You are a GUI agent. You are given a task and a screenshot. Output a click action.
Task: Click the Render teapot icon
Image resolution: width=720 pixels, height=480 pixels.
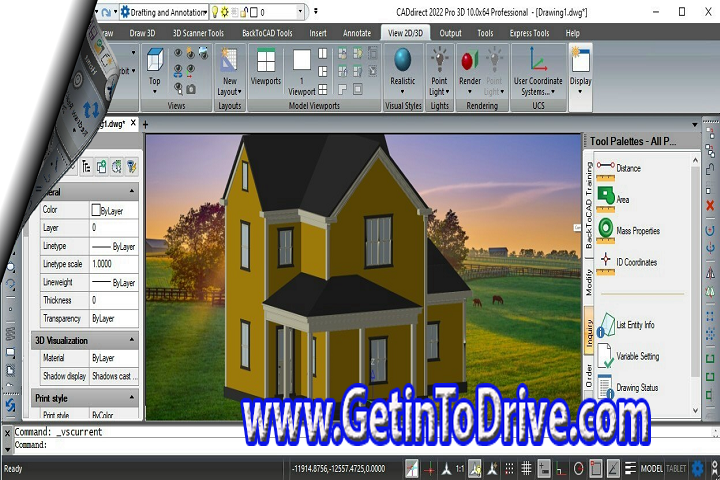click(469, 60)
